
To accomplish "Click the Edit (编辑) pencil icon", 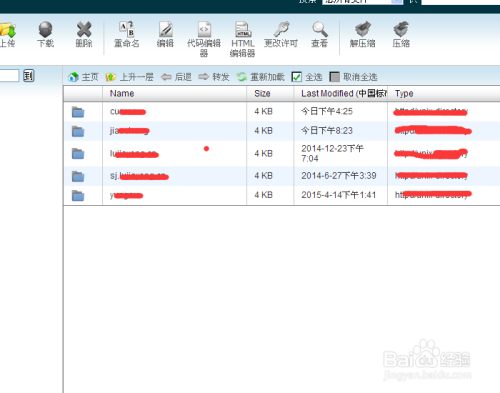I will click(165, 29).
